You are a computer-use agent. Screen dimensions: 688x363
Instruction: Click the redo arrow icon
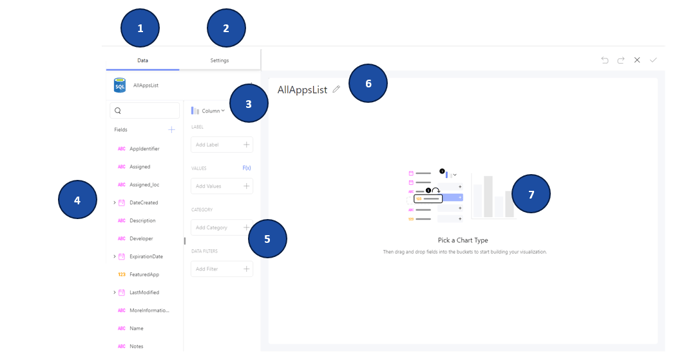[620, 60]
